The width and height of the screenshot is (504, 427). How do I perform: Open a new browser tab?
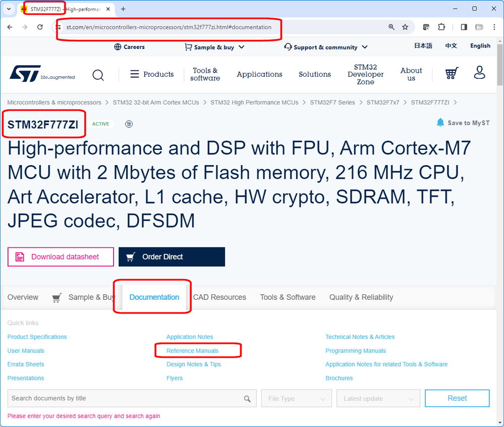pos(123,9)
